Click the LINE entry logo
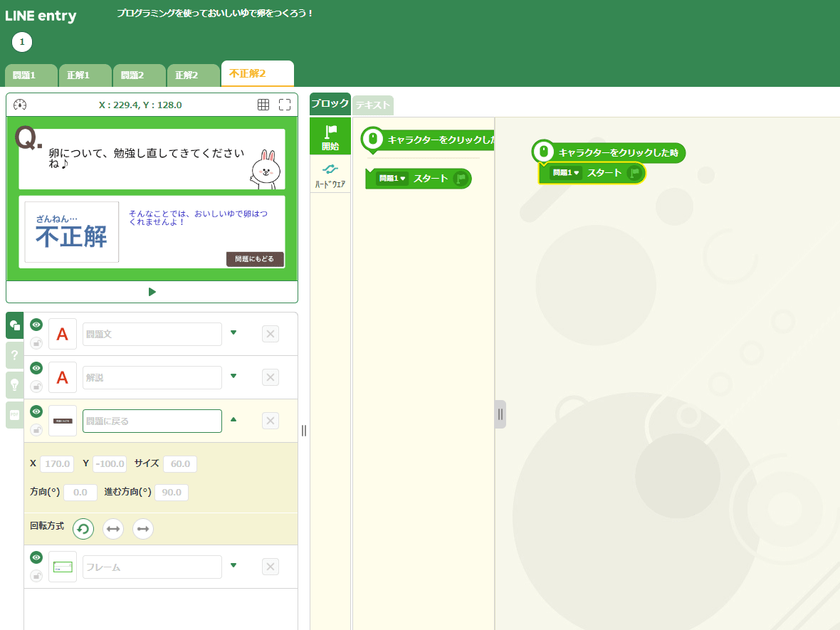The image size is (840, 630). 41,16
